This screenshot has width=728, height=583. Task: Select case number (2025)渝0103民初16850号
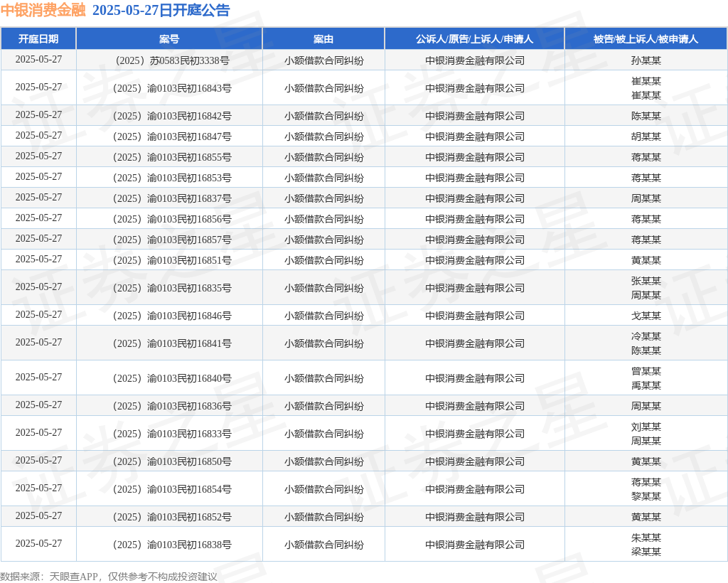(x=172, y=461)
